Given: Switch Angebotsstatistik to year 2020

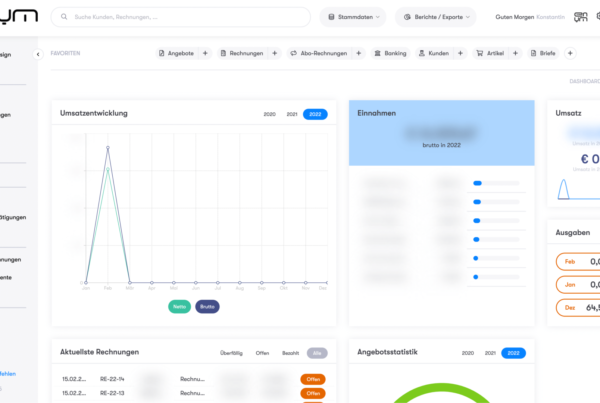Looking at the screenshot, I should 467,353.
